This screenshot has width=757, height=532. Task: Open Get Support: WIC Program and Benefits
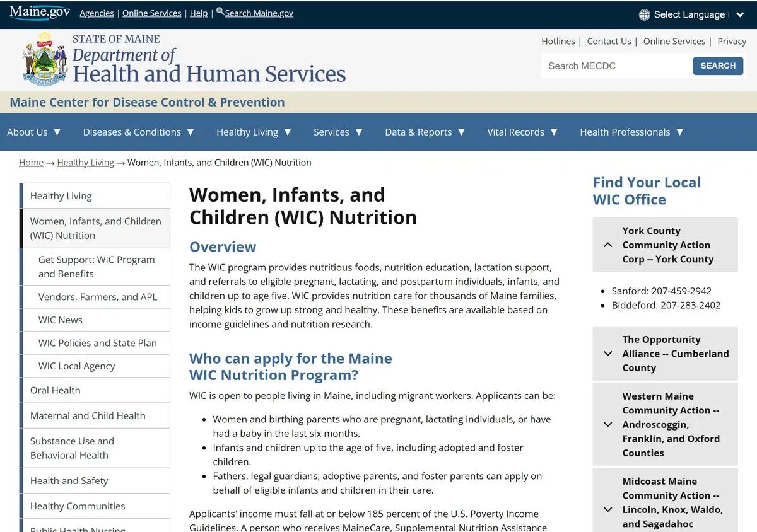click(x=95, y=267)
